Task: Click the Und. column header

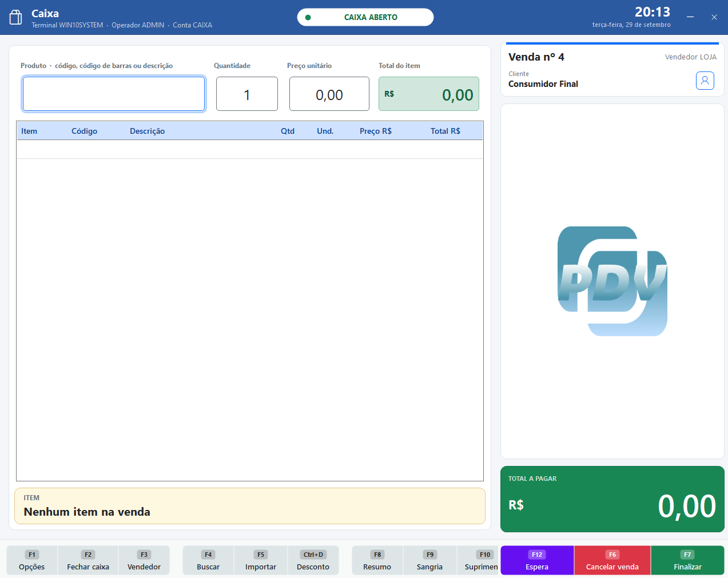Action: (x=325, y=131)
